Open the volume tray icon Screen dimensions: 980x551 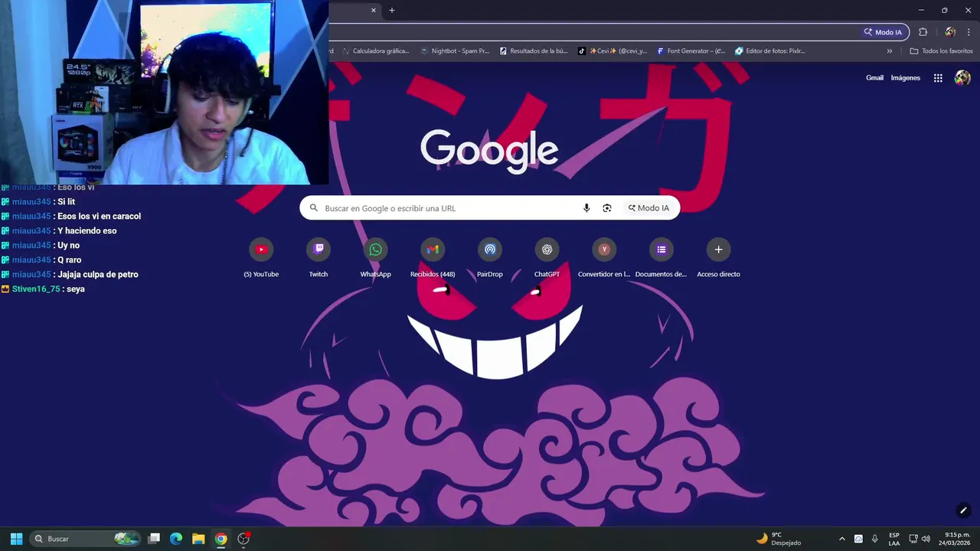coord(926,539)
